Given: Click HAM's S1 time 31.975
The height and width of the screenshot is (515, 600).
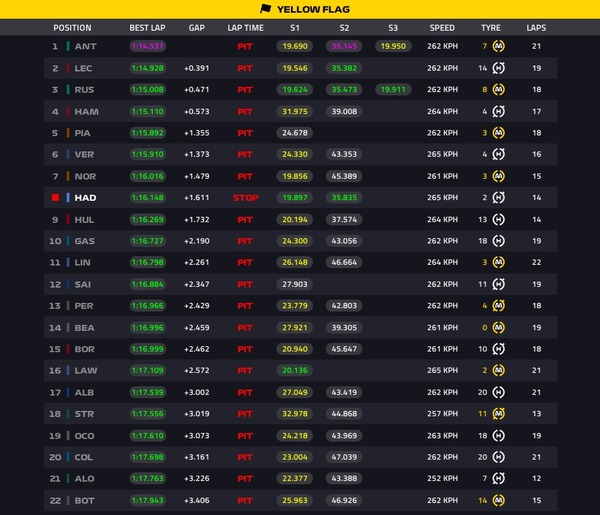Looking at the screenshot, I should click(295, 111).
